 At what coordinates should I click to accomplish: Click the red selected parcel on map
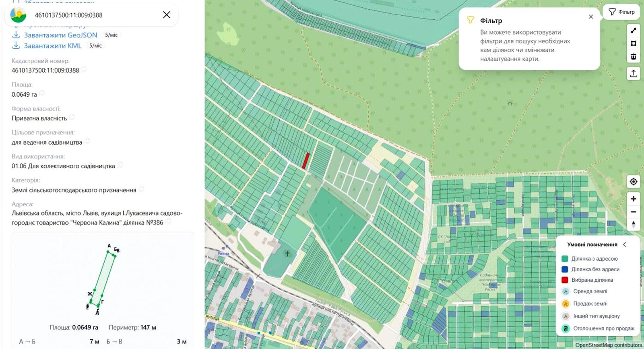(x=306, y=161)
